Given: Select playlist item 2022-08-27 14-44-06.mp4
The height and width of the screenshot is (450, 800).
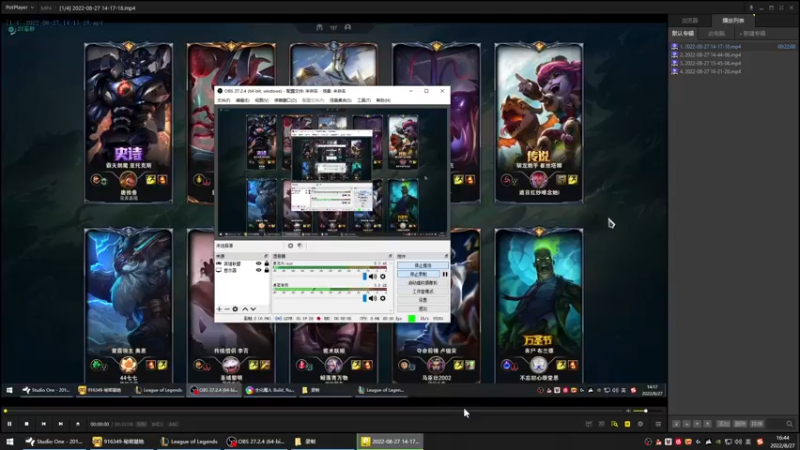Looking at the screenshot, I should [733, 55].
